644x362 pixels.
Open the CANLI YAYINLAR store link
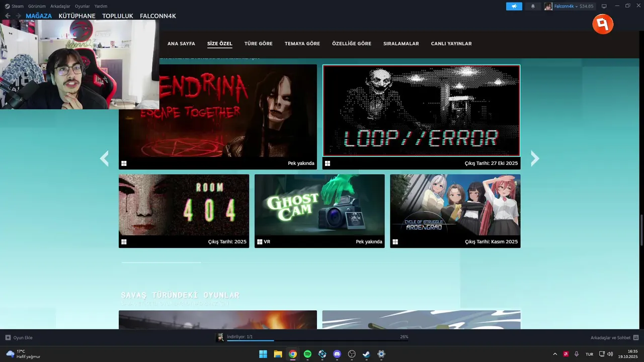(451, 44)
